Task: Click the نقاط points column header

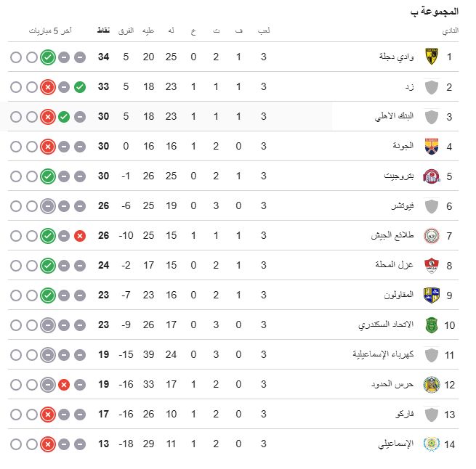Action: coord(103,30)
